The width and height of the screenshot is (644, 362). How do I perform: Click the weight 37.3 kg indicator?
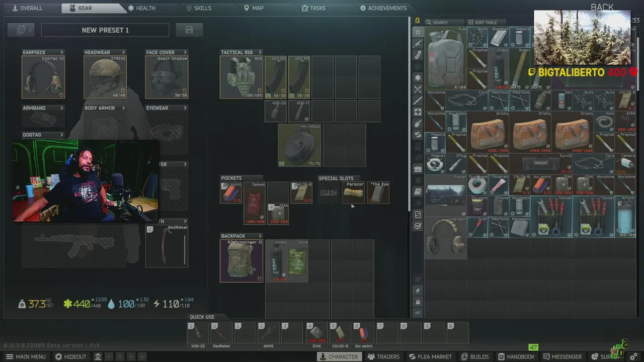[x=36, y=304]
